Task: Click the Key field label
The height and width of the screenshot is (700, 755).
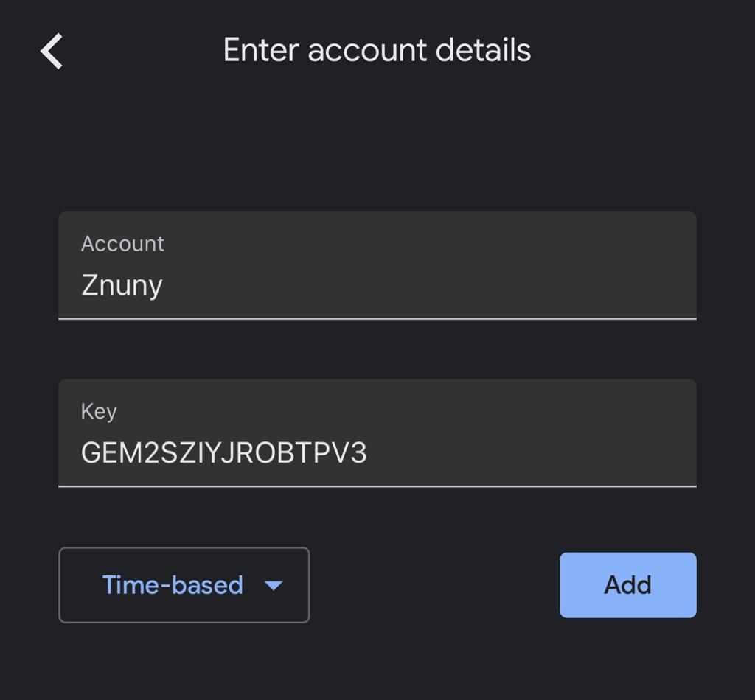Action: (99, 411)
